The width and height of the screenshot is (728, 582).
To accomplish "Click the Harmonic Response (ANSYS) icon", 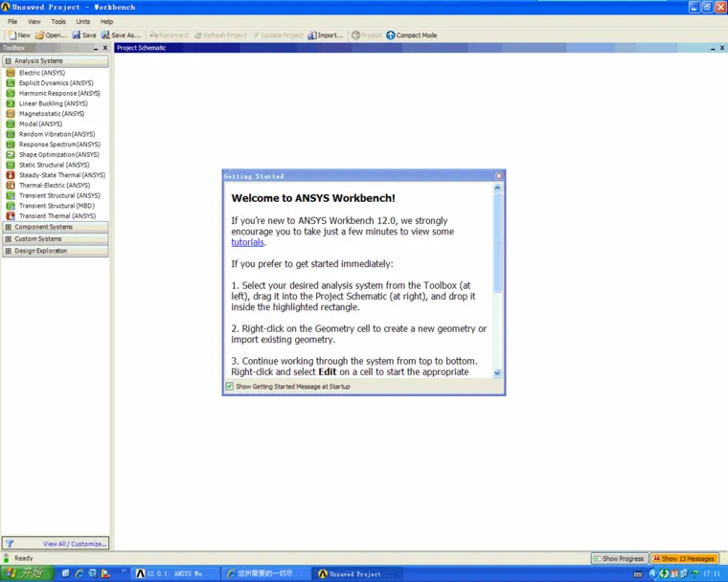I will (x=11, y=93).
